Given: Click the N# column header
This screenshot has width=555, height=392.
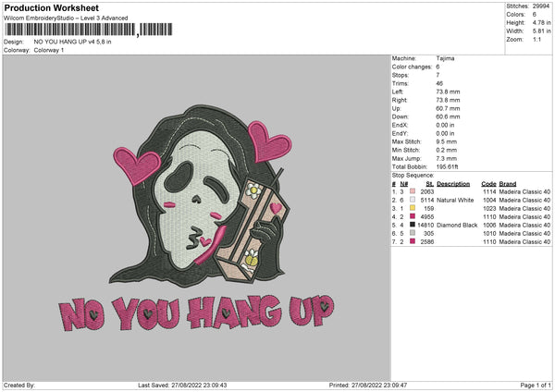Looking at the screenshot, I should 403,182.
